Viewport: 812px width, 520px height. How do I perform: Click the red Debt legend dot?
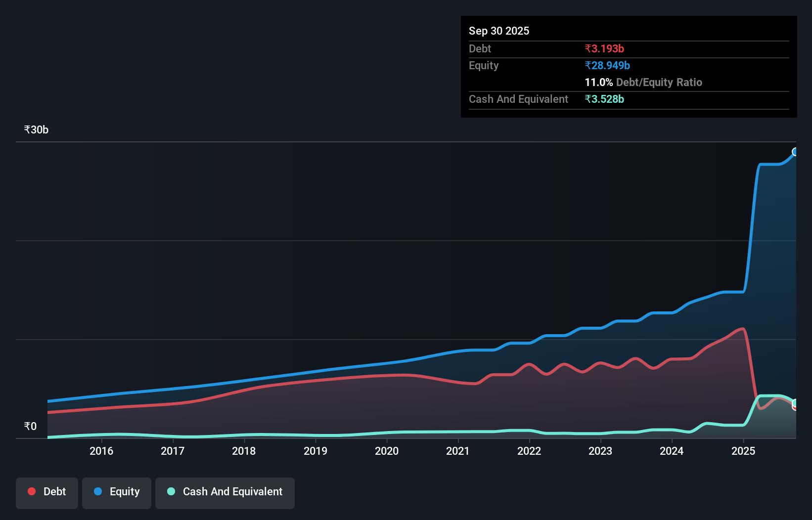(x=32, y=491)
